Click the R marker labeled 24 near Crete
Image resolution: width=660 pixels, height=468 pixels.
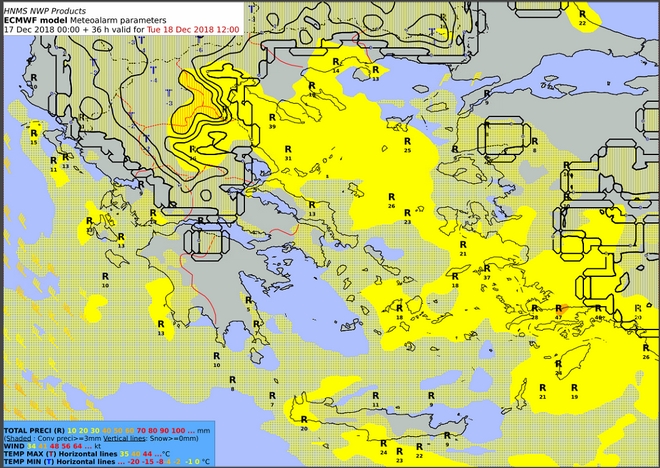tap(383, 445)
